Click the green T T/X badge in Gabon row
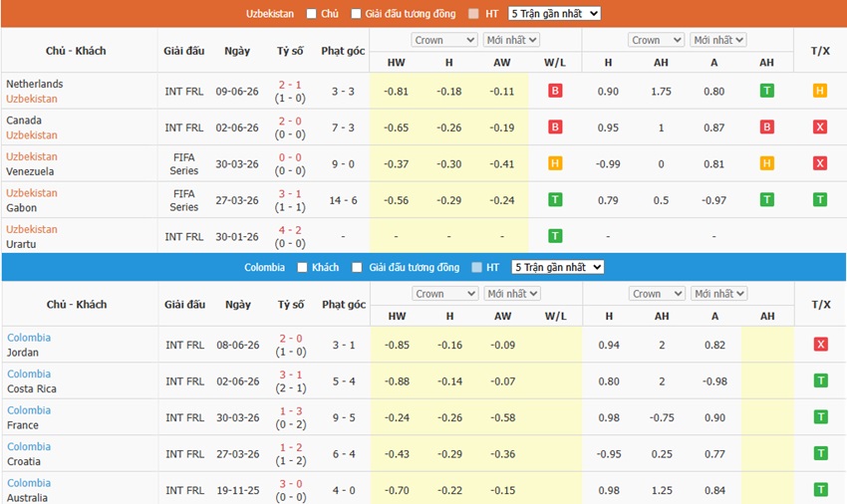This screenshot has height=504, width=847. pyautogui.click(x=819, y=200)
